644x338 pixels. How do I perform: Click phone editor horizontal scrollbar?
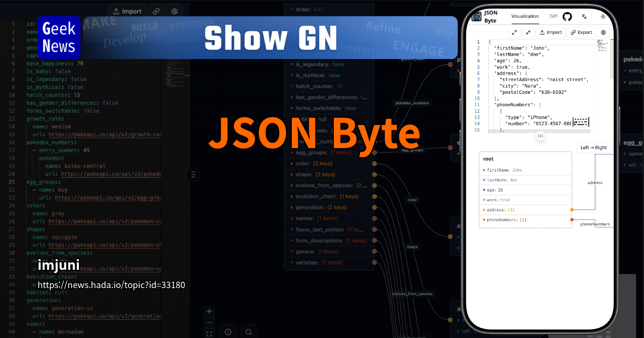(539, 131)
